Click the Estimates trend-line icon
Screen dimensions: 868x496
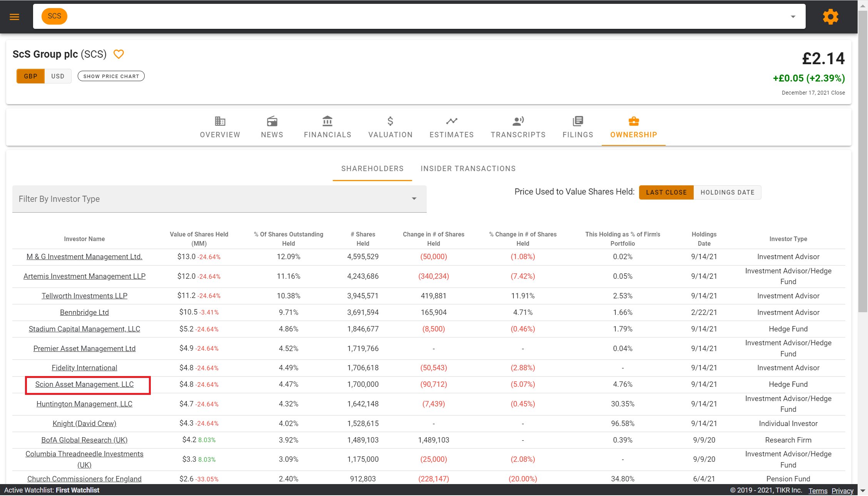pos(452,122)
